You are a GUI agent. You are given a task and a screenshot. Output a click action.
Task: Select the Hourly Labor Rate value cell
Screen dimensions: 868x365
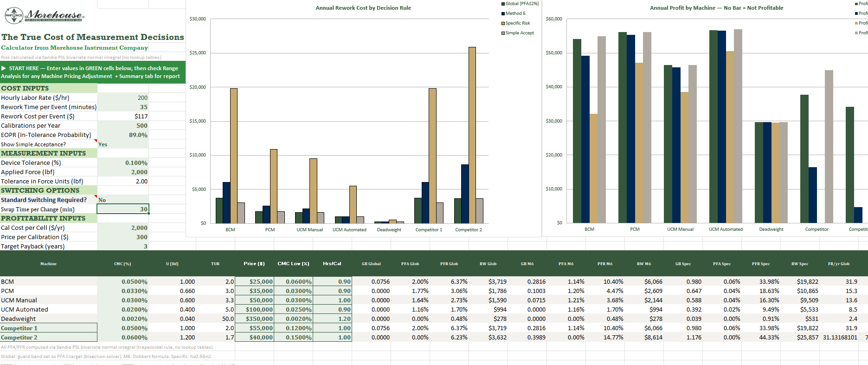(123, 98)
